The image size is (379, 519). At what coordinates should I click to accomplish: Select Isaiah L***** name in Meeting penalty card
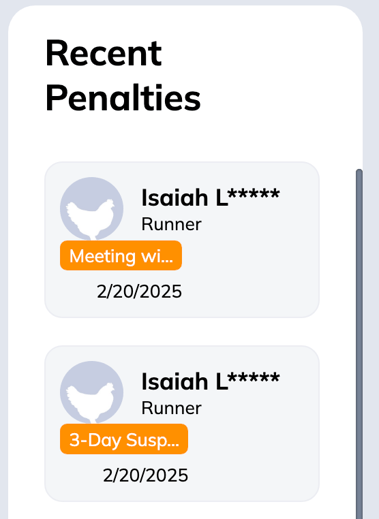(x=211, y=198)
